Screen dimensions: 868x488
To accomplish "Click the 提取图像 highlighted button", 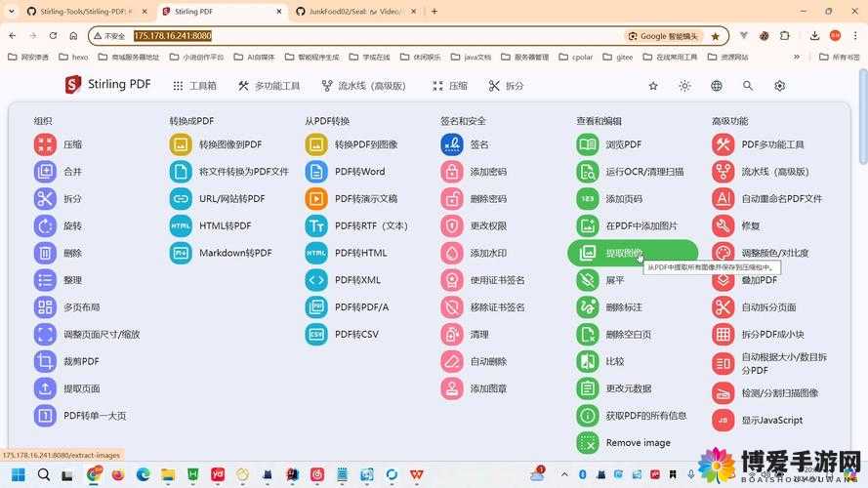I will click(633, 253).
